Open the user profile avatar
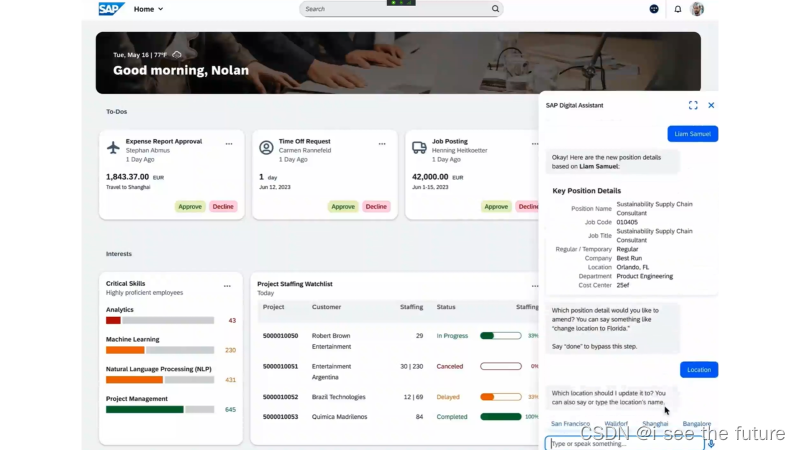Screen dimensions: 800x450 [x=697, y=9]
